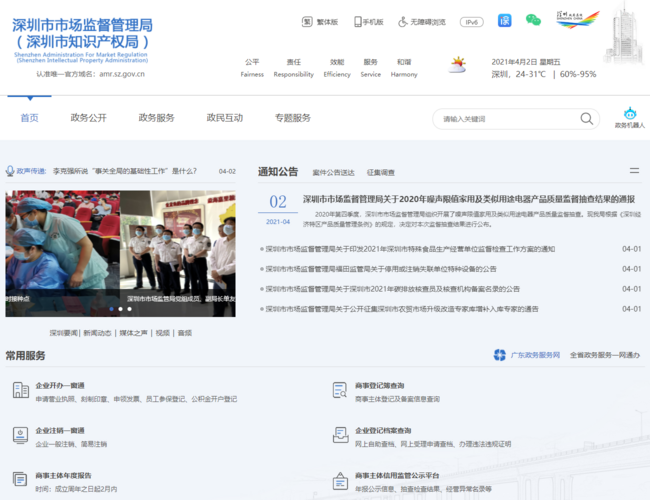Select first blue carousel dot

[x=112, y=309]
